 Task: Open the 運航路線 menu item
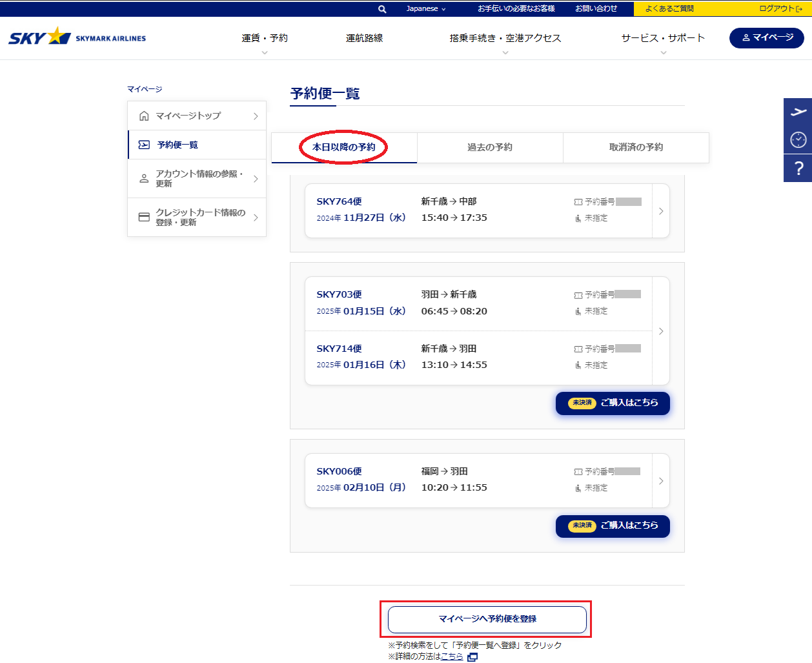(x=364, y=39)
